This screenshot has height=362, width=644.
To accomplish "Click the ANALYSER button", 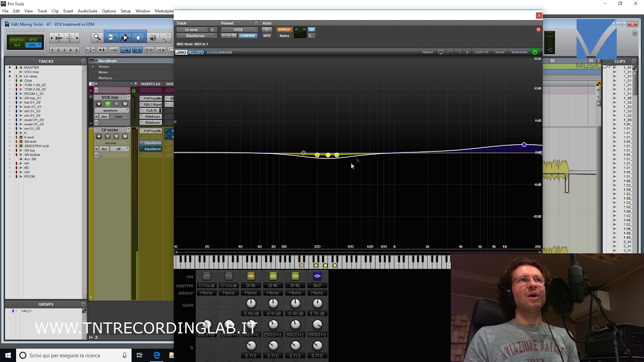I will tap(519, 52).
